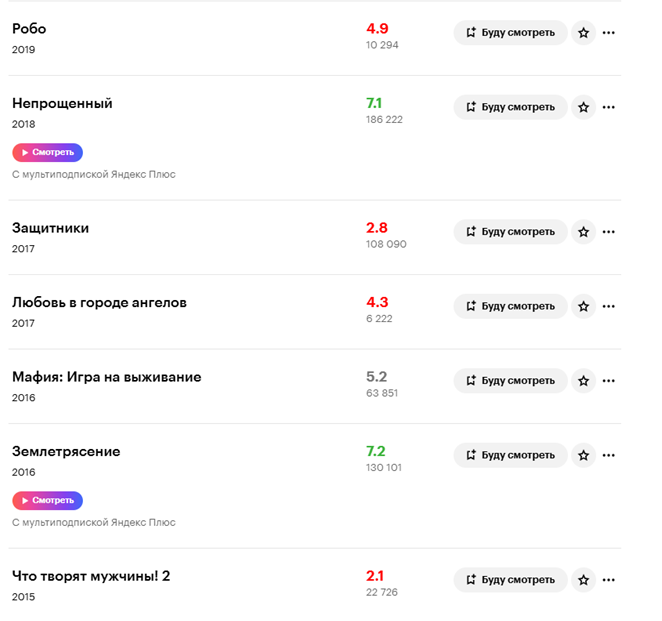Open three-dot menu for Непрощенный
The height and width of the screenshot is (621, 662).
point(609,107)
